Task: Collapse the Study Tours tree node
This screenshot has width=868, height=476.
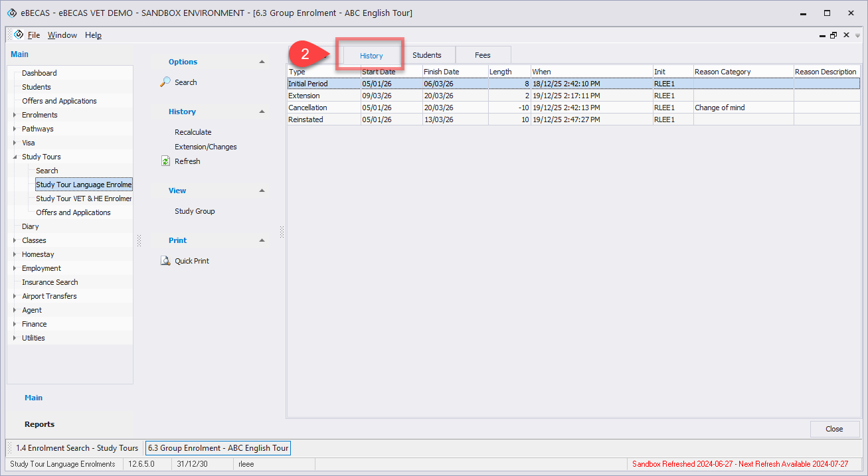Action: click(x=15, y=157)
